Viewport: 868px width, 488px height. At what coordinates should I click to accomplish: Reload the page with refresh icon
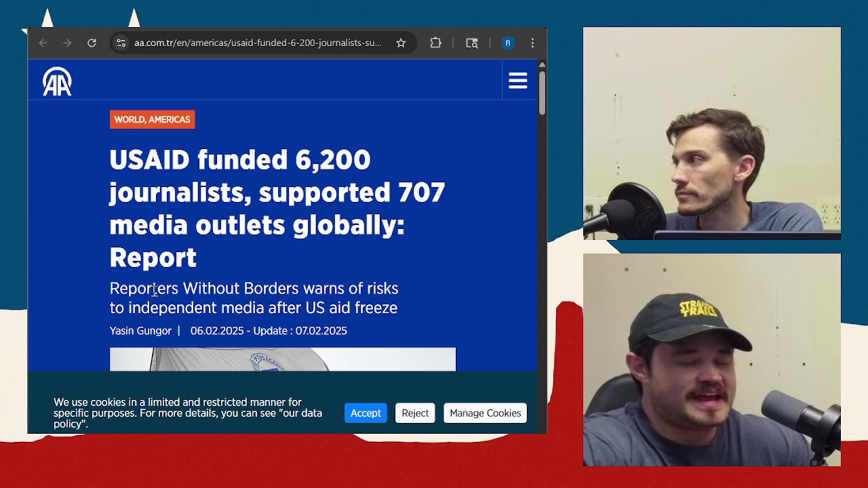click(92, 43)
